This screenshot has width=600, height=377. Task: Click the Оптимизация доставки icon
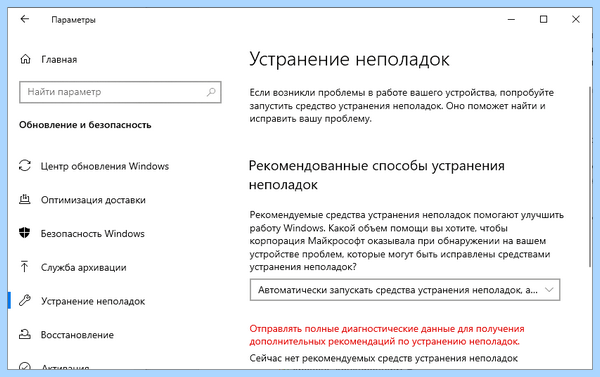25,199
